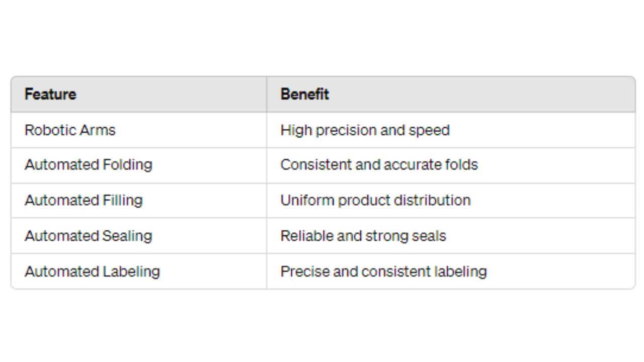Select the Automated Filling cell
The height and width of the screenshot is (362, 644).
139,201
